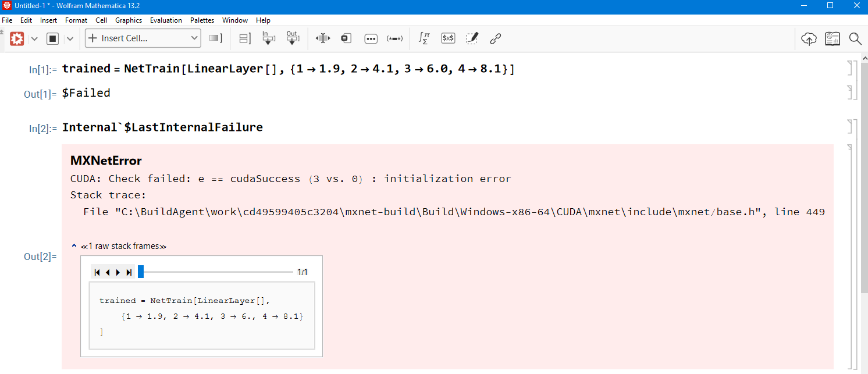Click the Evaluate cells toolbar icon
This screenshot has width=868, height=374.
point(17,38)
